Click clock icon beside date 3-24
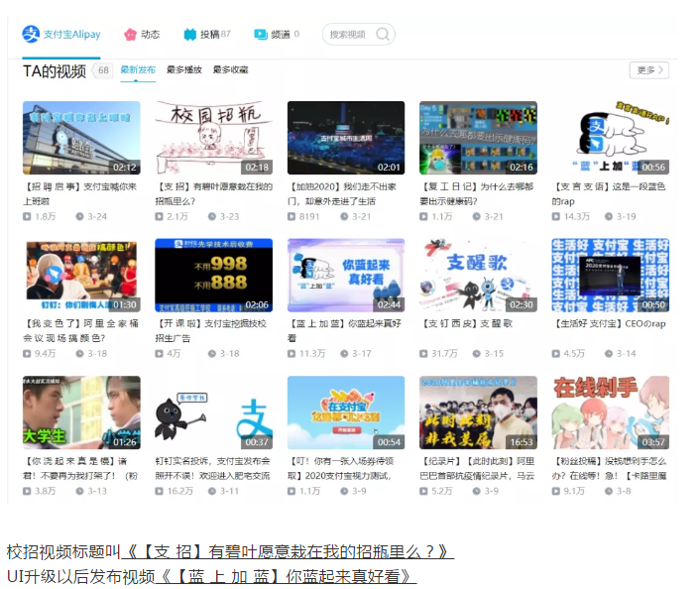Viewport: 700px width, 589px height. pos(79,216)
